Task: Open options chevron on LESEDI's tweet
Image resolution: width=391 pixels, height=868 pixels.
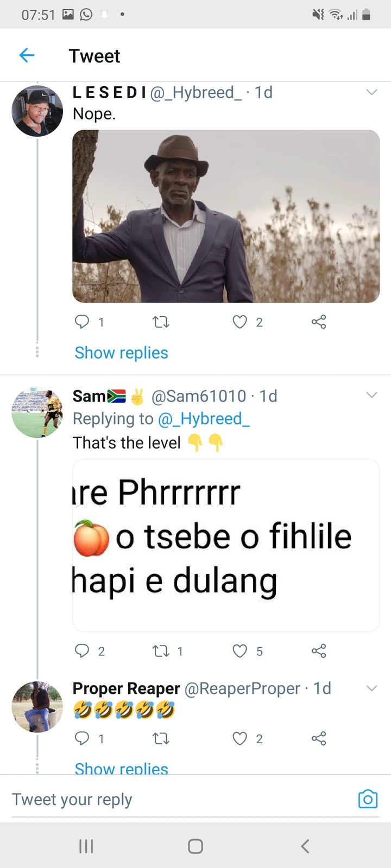Action: 371,92
